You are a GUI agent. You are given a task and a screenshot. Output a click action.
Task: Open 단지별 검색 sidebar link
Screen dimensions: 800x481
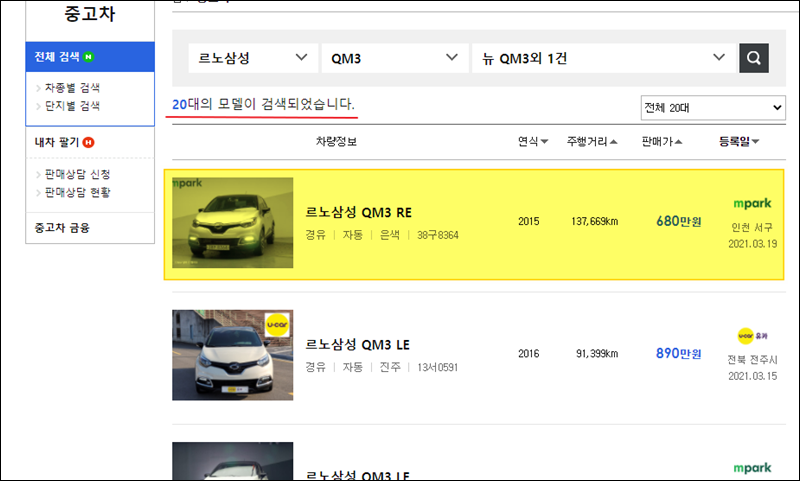(72, 106)
